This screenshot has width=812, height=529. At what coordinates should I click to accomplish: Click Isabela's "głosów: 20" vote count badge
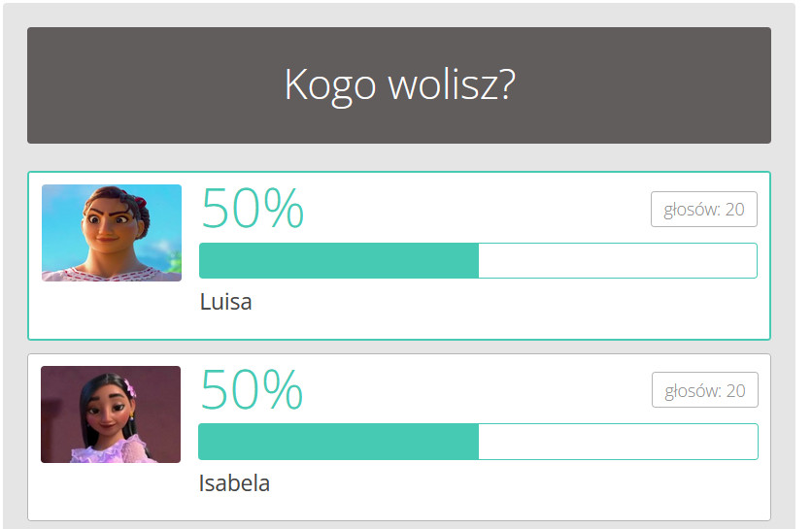click(x=704, y=391)
